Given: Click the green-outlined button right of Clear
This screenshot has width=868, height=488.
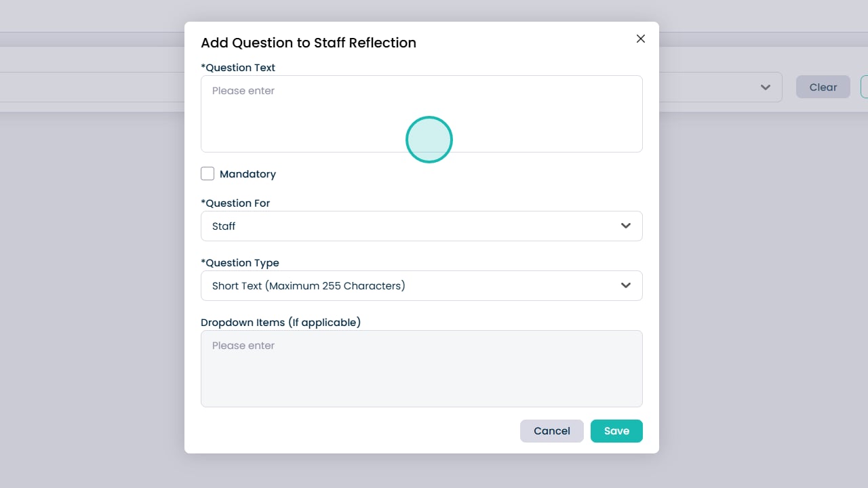Looking at the screenshot, I should tap(864, 87).
